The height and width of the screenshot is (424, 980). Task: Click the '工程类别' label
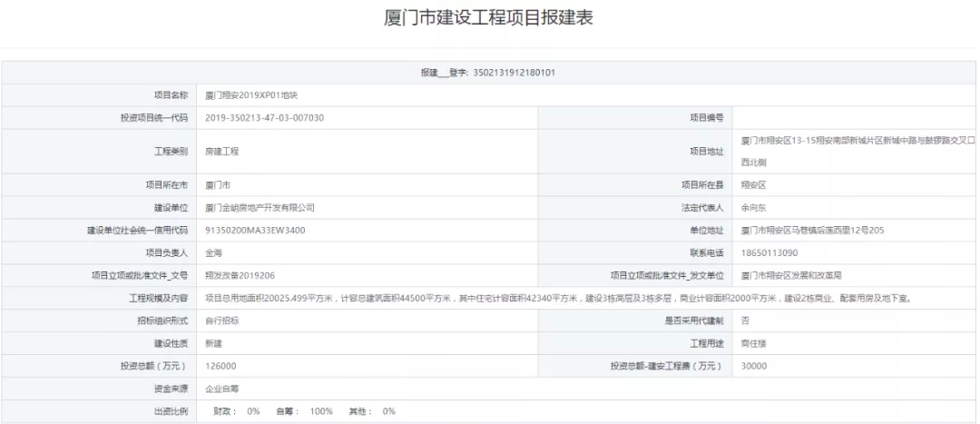pos(171,152)
